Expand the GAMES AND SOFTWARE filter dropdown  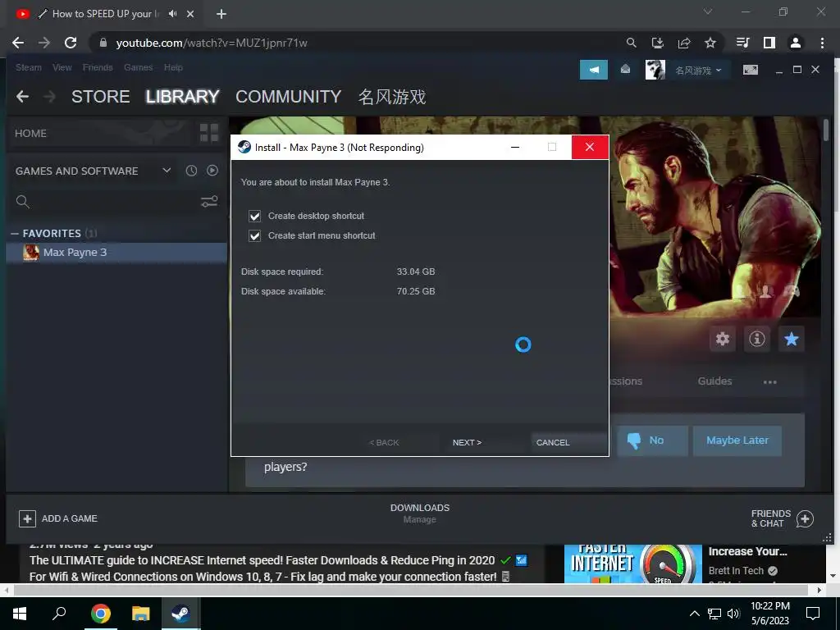pos(167,171)
